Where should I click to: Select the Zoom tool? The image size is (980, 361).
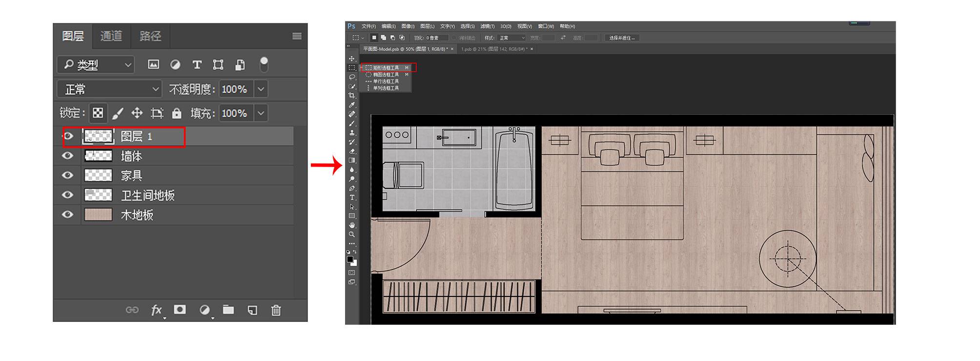(351, 234)
